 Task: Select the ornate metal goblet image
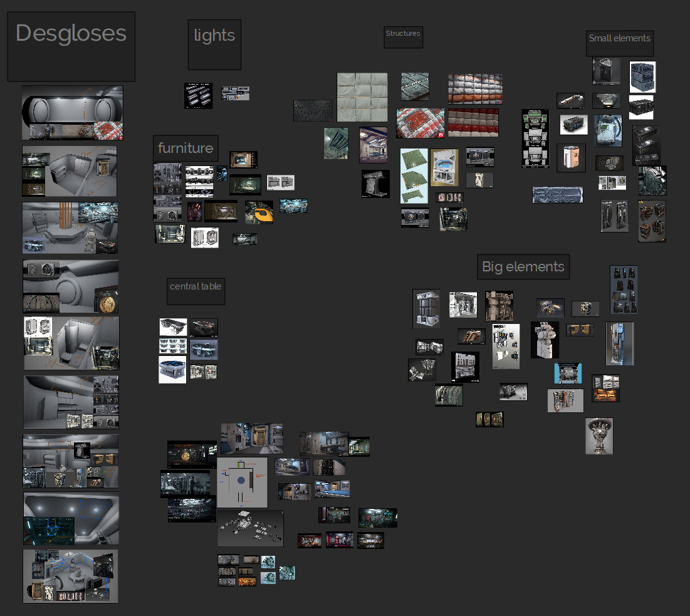[x=599, y=436]
